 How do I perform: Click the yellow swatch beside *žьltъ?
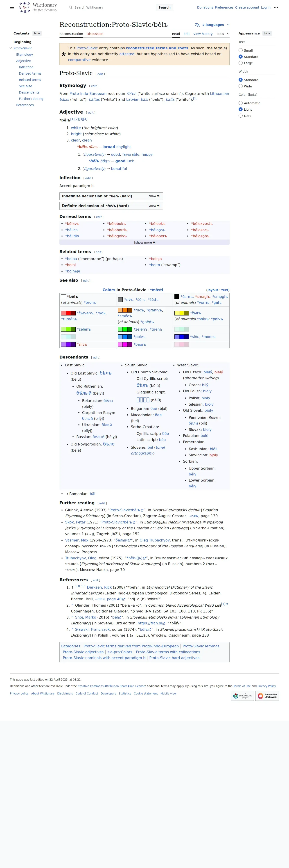tap(182, 313)
